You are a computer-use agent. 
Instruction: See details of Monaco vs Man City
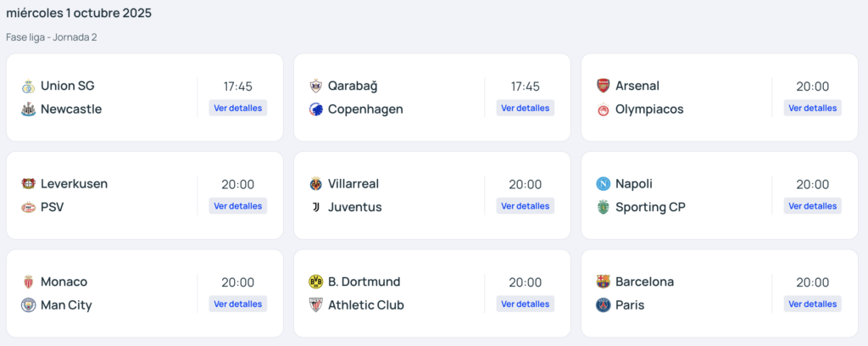tap(238, 304)
